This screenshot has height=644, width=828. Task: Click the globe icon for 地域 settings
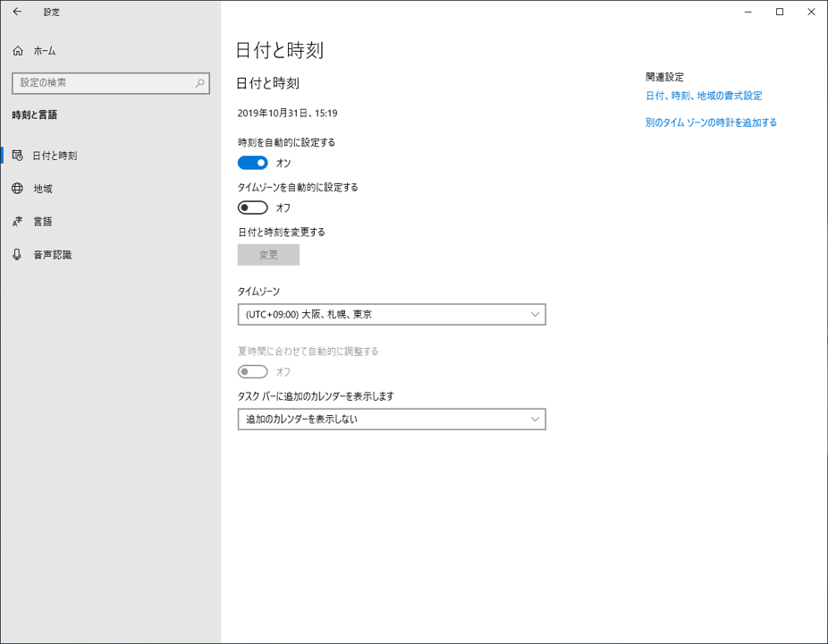(20, 189)
